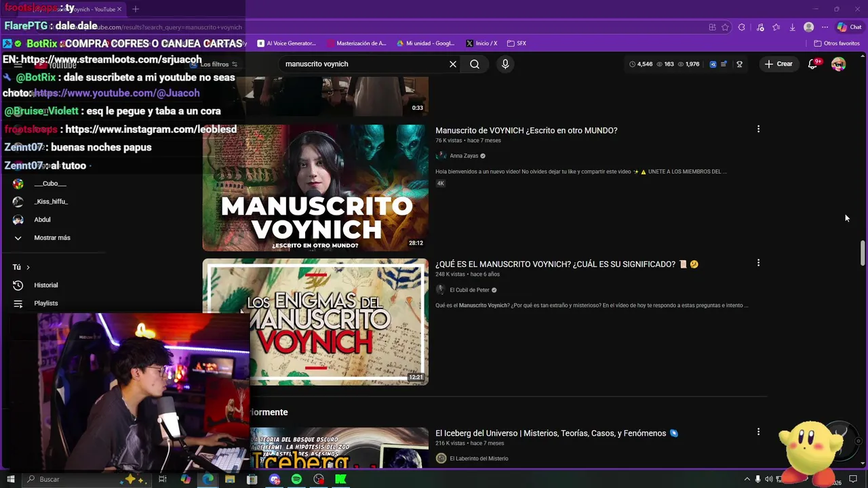Open options menu for Anna Zayas Voynich video
The image size is (868, 488).
pyautogui.click(x=758, y=129)
